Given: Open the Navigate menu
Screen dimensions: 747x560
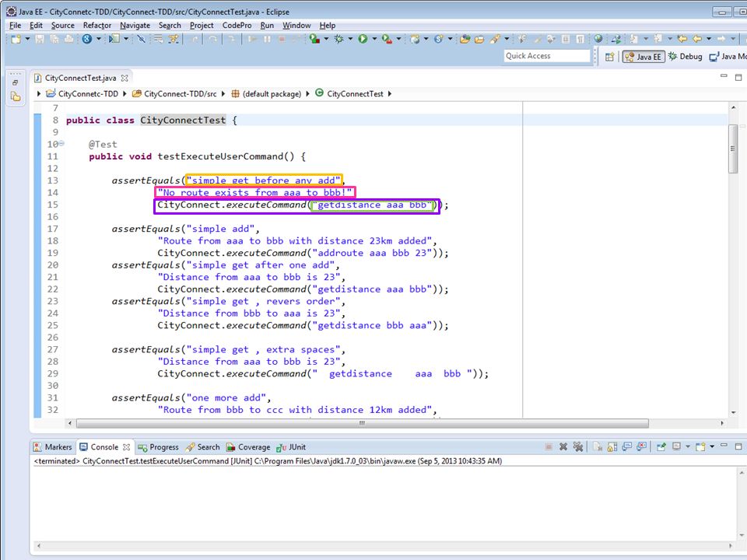Looking at the screenshot, I should tap(135, 25).
